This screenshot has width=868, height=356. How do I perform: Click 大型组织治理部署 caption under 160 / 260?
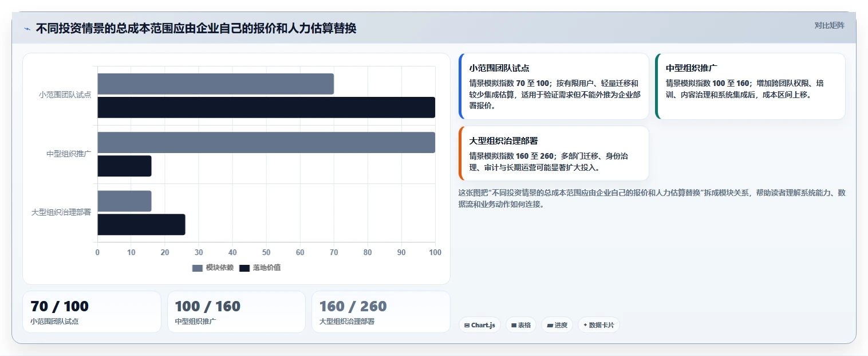[x=346, y=322]
